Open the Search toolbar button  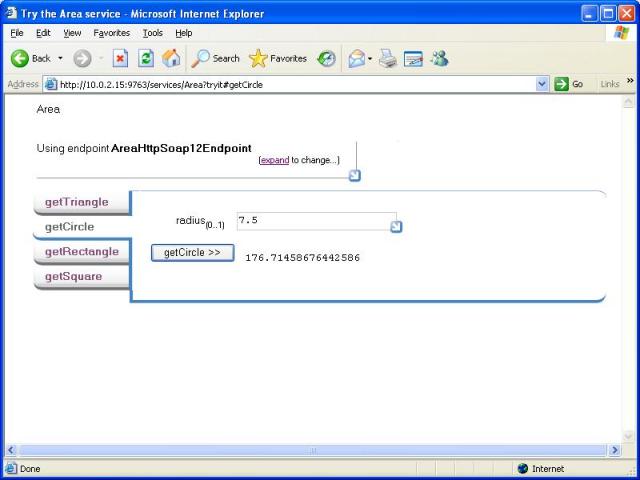(216, 58)
